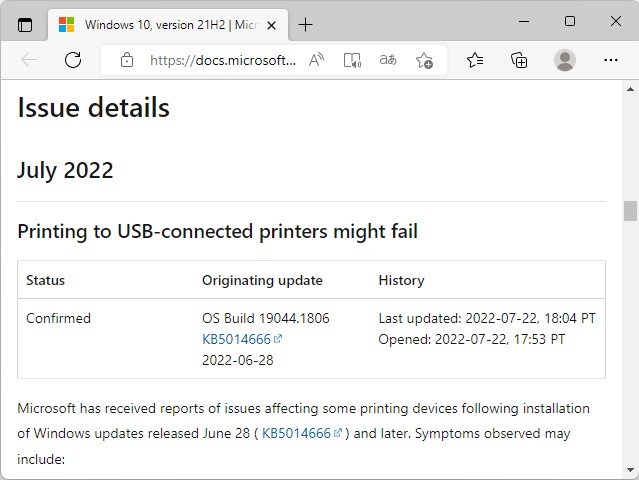Open the Favorites list
Viewport: 639px width, 480px height.
[x=475, y=60]
